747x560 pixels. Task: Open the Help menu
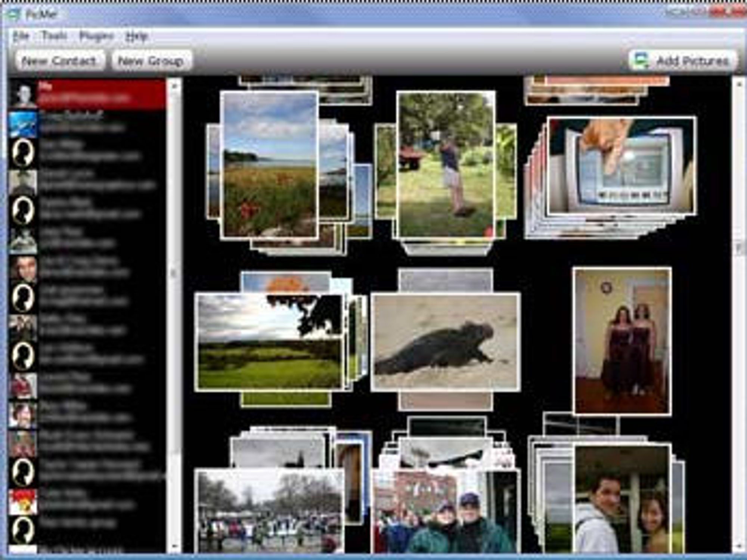pyautogui.click(x=137, y=36)
